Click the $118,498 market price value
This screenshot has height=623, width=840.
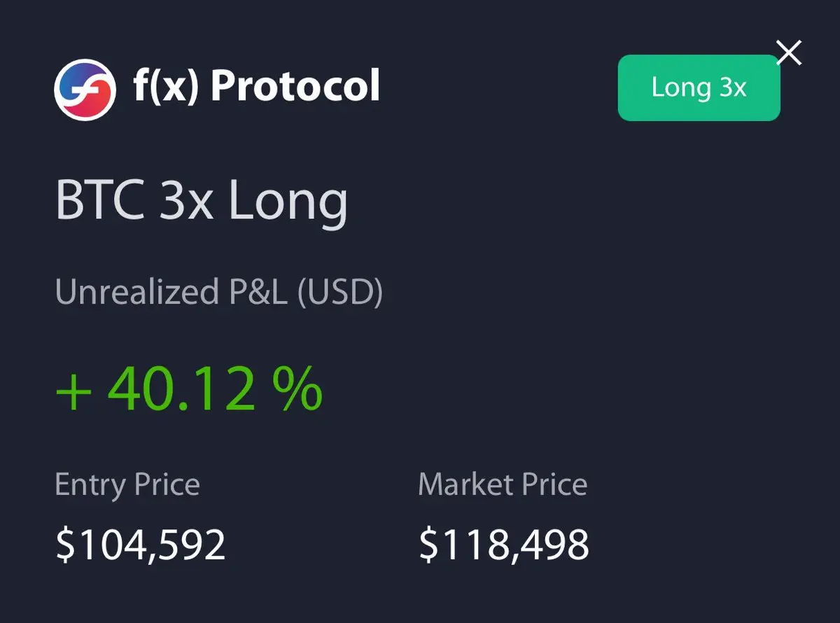pyautogui.click(x=504, y=545)
